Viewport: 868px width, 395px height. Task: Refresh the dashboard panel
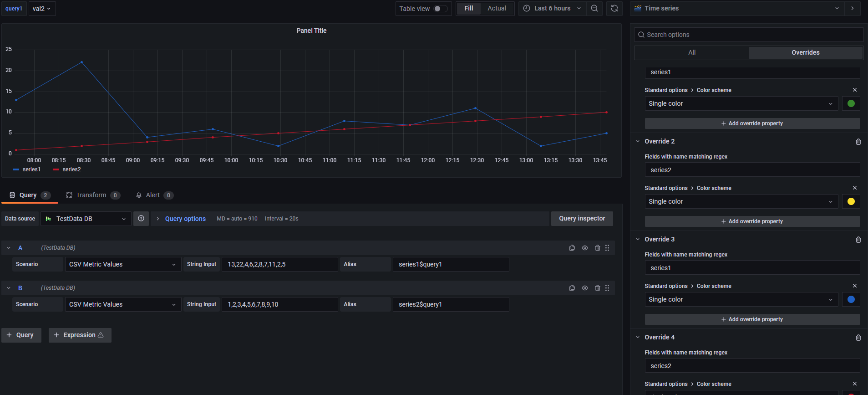click(x=614, y=9)
